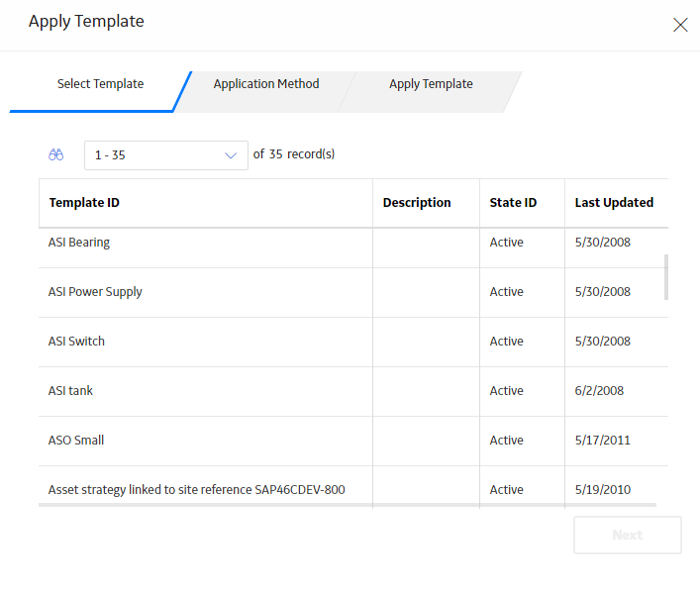This screenshot has width=700, height=594.
Task: Choose the ASI Switch template
Action: pos(353,343)
